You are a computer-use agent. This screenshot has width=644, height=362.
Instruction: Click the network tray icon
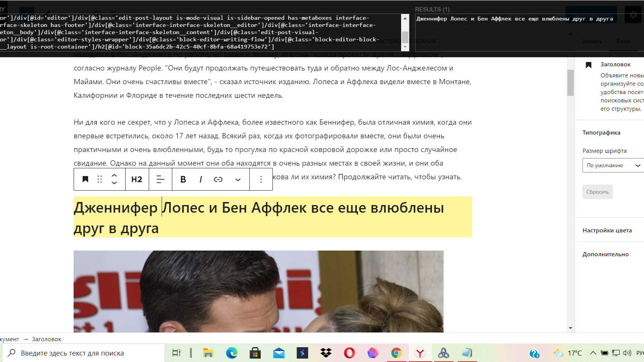tap(616, 353)
